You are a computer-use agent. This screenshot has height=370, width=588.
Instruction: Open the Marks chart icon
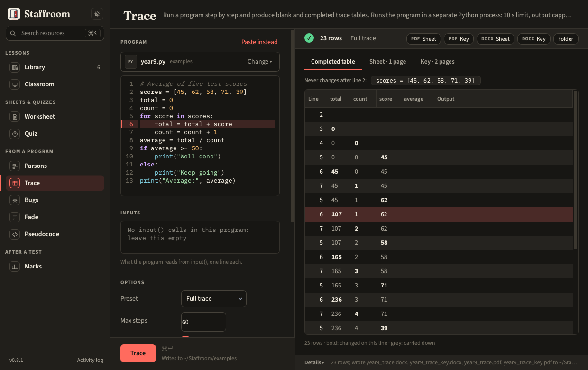point(15,267)
